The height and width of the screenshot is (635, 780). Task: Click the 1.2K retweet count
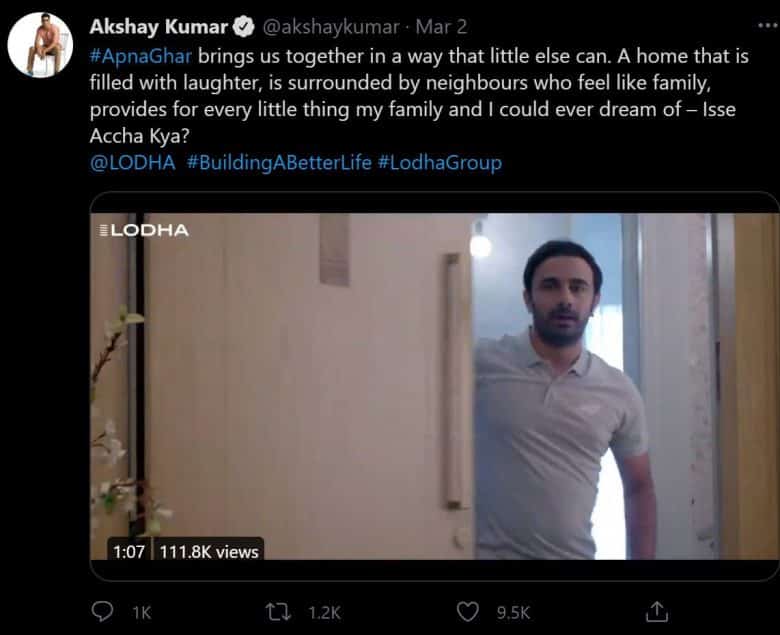point(324,612)
